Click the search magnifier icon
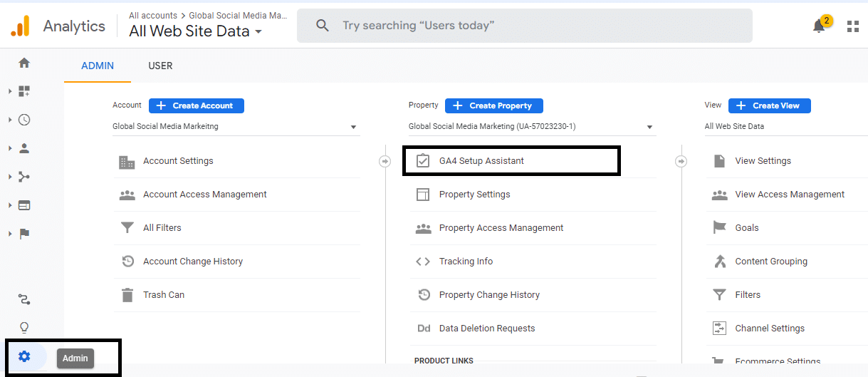868x377 pixels. (323, 26)
